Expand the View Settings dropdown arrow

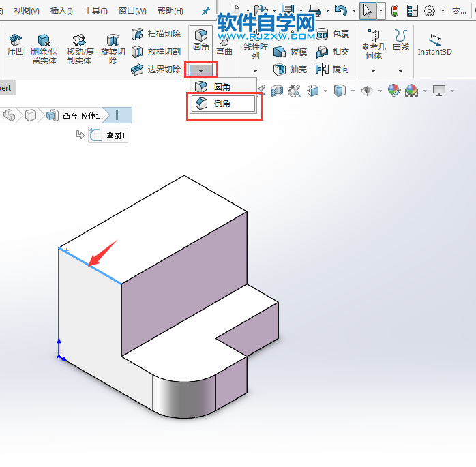(x=452, y=91)
